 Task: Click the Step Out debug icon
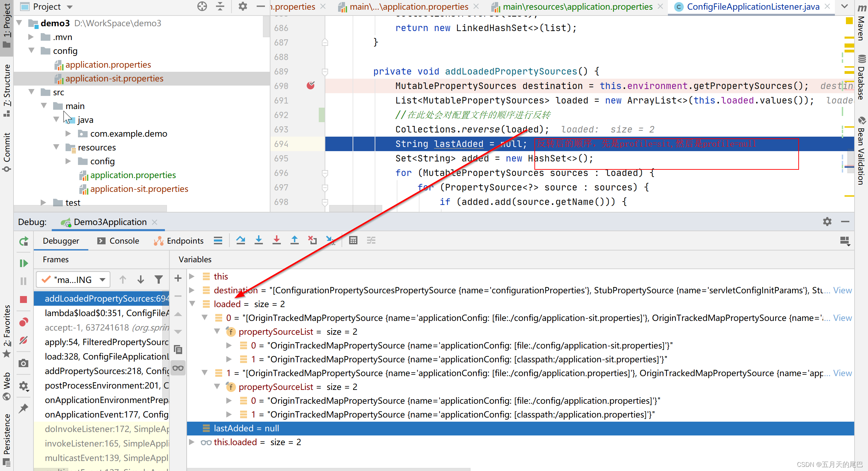click(x=294, y=240)
